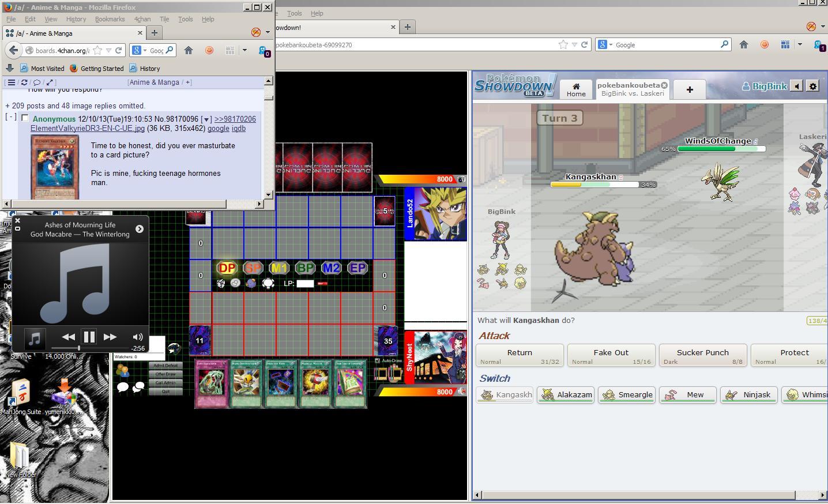This screenshot has height=504, width=828.
Task: Use the Fake Out attack
Action: tap(611, 355)
